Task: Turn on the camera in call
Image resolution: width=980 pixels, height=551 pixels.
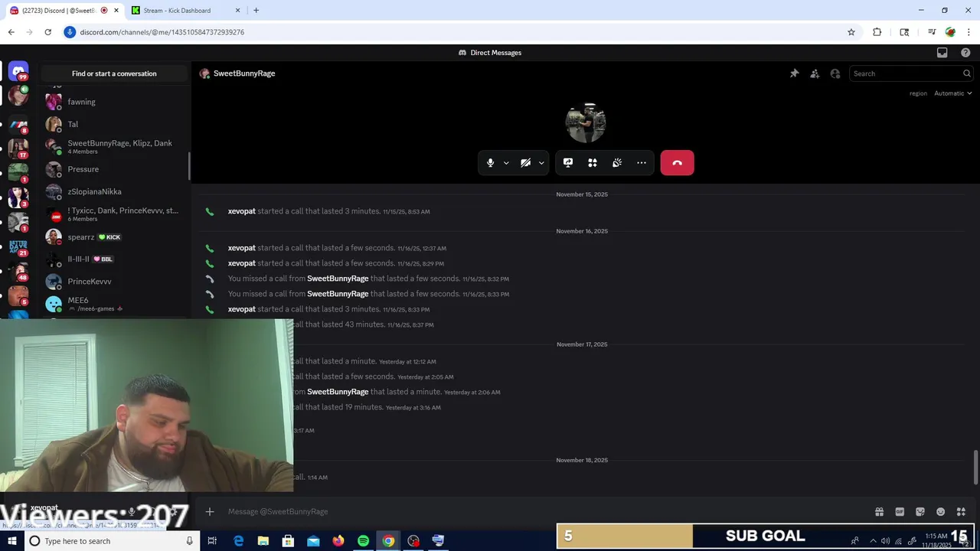Action: 525,163
